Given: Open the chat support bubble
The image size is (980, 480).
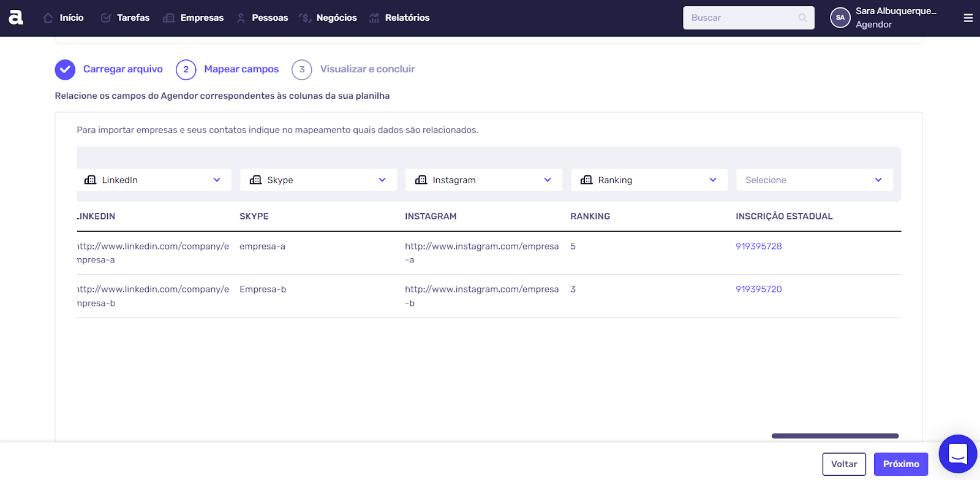Looking at the screenshot, I should click(x=958, y=454).
